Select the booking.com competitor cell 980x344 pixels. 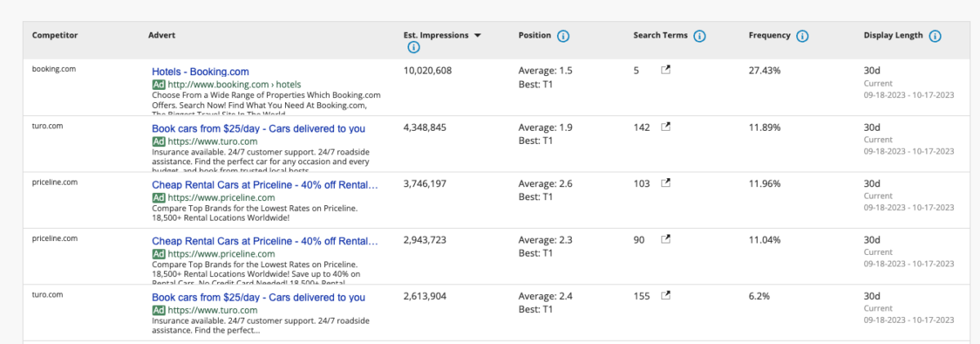click(54, 69)
